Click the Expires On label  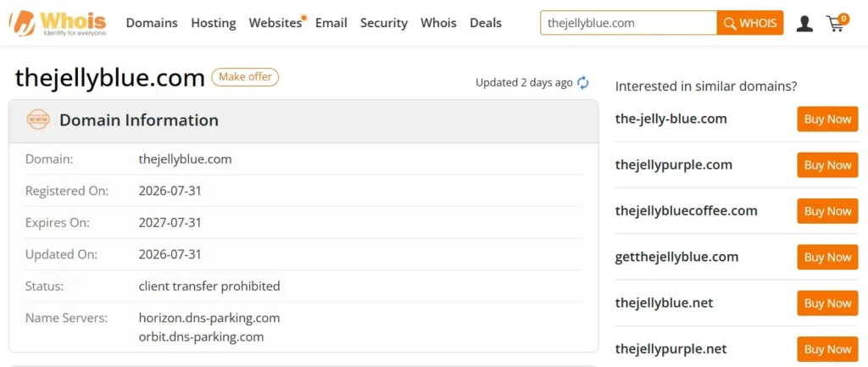[x=58, y=223]
